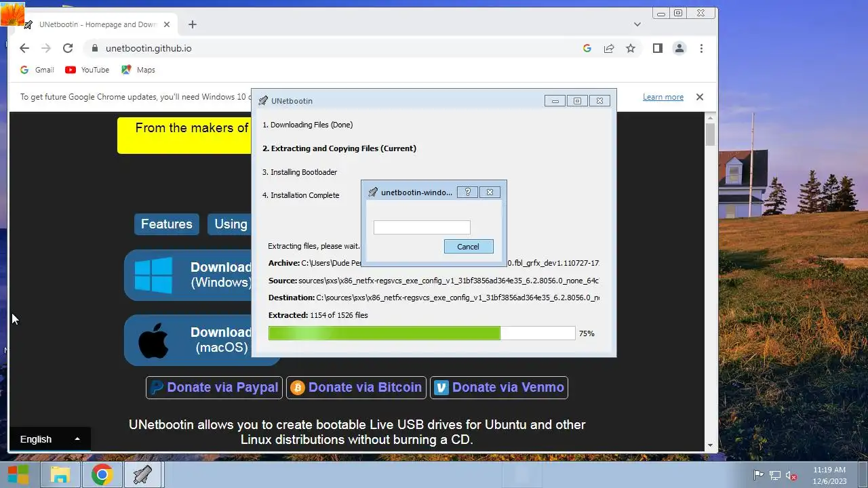Open the tab search chevron
The width and height of the screenshot is (868, 488).
[x=637, y=24]
